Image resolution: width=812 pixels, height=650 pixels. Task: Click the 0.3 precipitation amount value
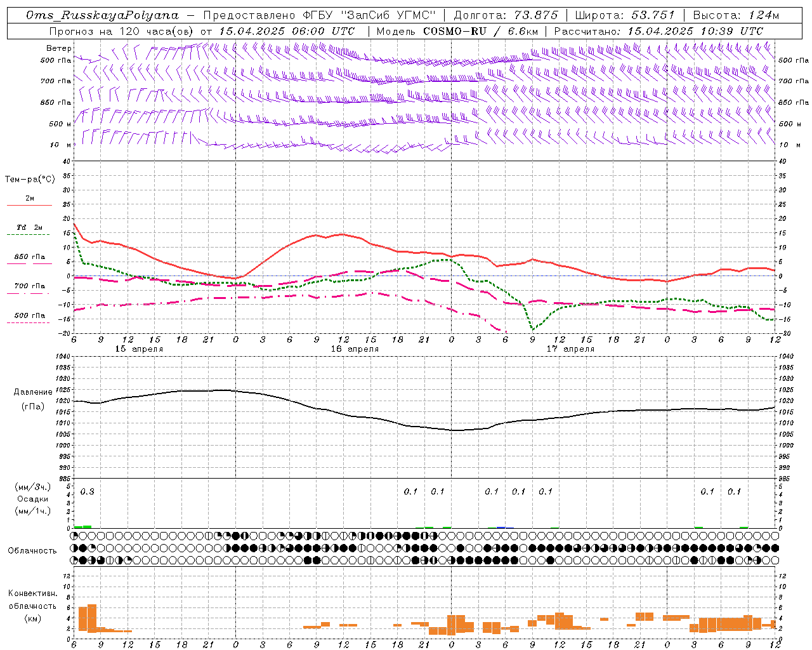88,491
